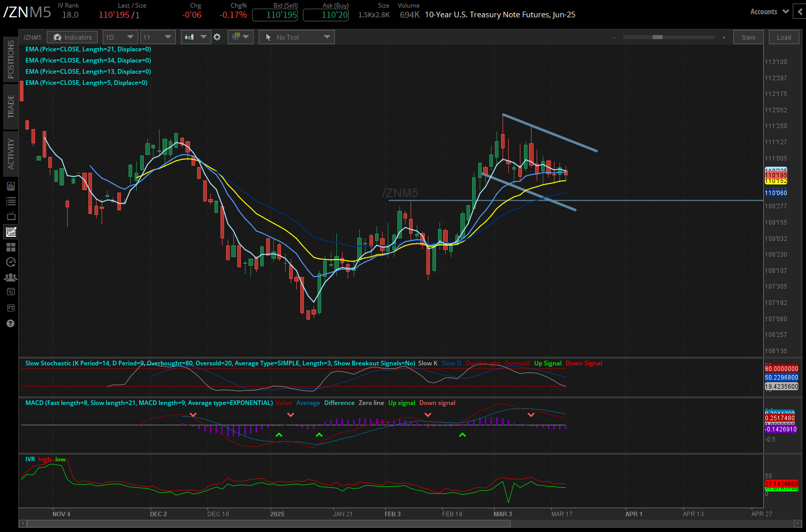Viewport: 806px width, 532px height.
Task: Click the Ask (Buy) 110'20 price box
Action: click(x=326, y=15)
